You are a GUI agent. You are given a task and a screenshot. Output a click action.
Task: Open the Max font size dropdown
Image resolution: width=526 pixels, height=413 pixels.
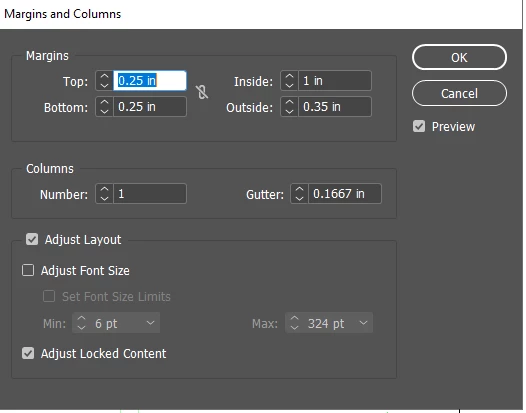pos(363,323)
